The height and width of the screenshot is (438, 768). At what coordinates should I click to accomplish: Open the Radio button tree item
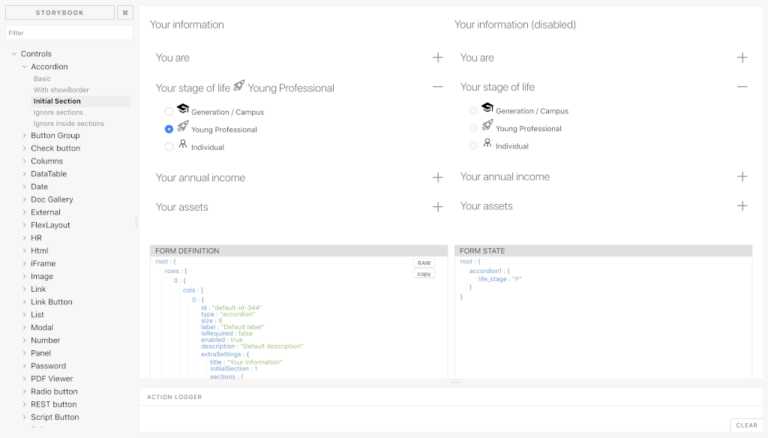(x=54, y=391)
